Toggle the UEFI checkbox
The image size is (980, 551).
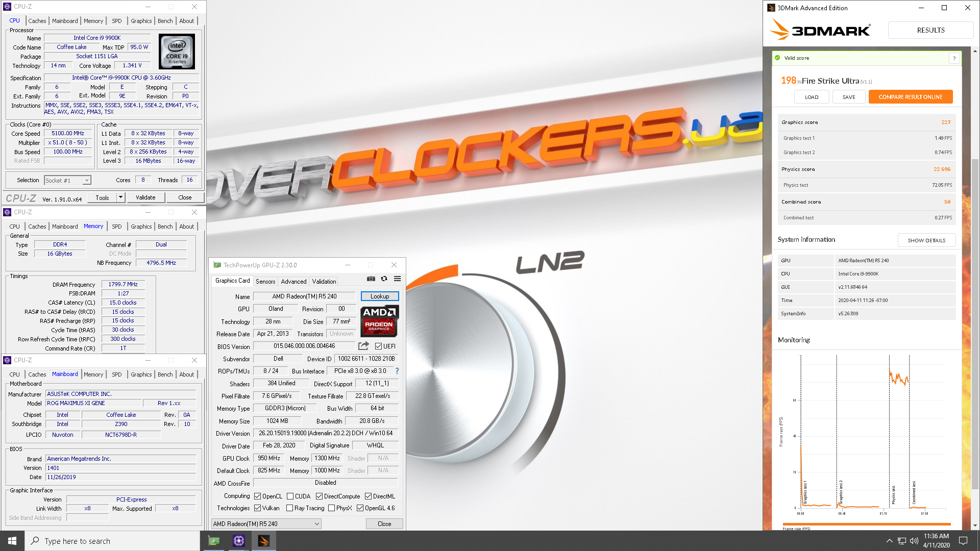click(378, 346)
